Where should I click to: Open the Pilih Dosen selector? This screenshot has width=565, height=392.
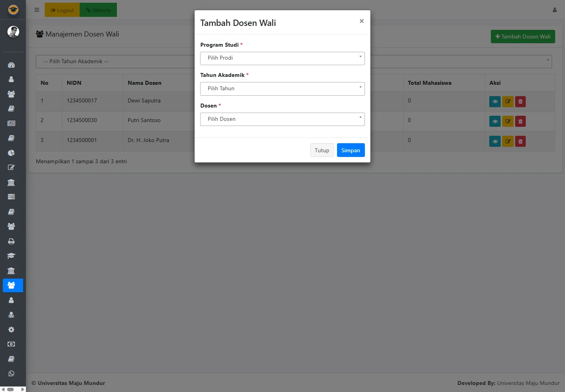click(x=282, y=119)
